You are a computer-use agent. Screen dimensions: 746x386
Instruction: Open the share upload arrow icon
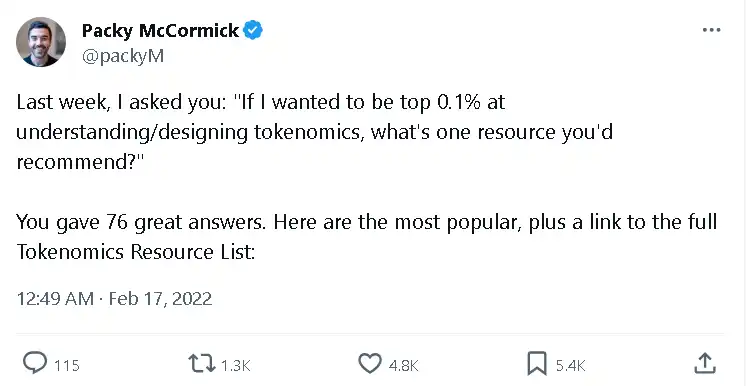(705, 364)
